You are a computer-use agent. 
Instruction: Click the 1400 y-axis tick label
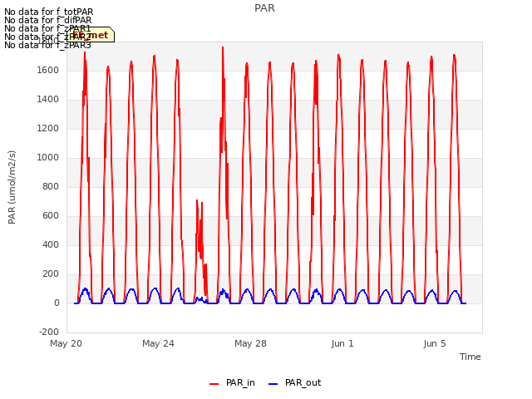[x=48, y=100]
